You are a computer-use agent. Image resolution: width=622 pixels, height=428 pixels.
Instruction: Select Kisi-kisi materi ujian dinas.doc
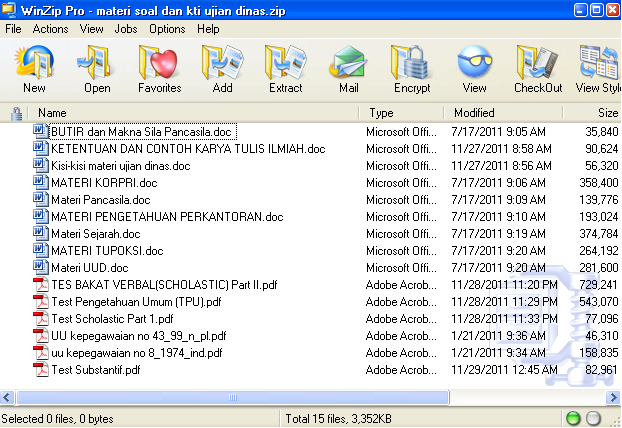point(121,166)
